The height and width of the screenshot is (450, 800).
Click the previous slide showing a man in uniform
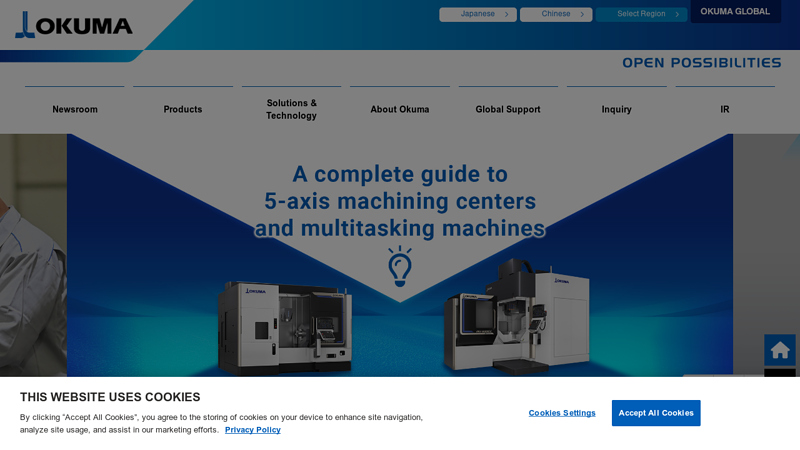[33, 255]
